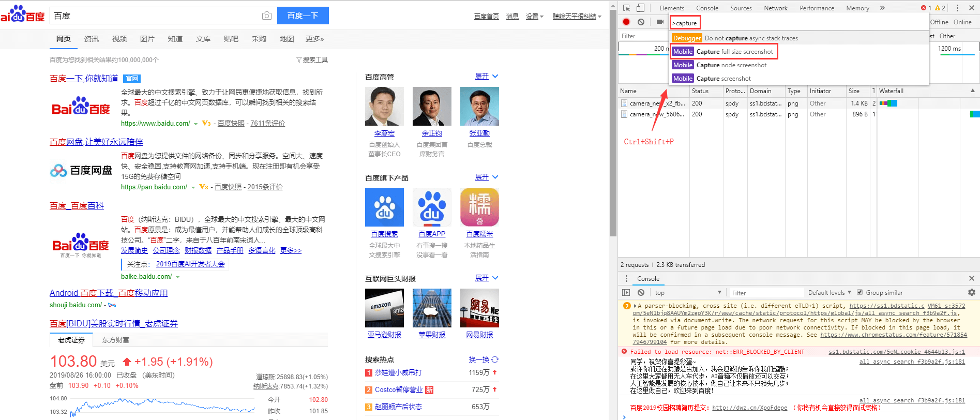Click the refresh hot searches icon
The height and width of the screenshot is (420, 980).
(x=495, y=359)
